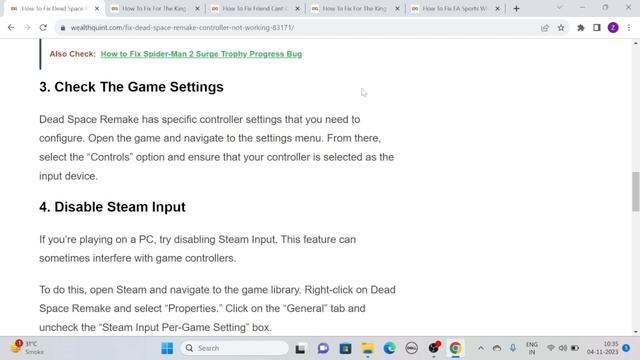Screen dimensions: 640x360
Task: Open the weather widget showing Smoke
Action: tap(27, 348)
